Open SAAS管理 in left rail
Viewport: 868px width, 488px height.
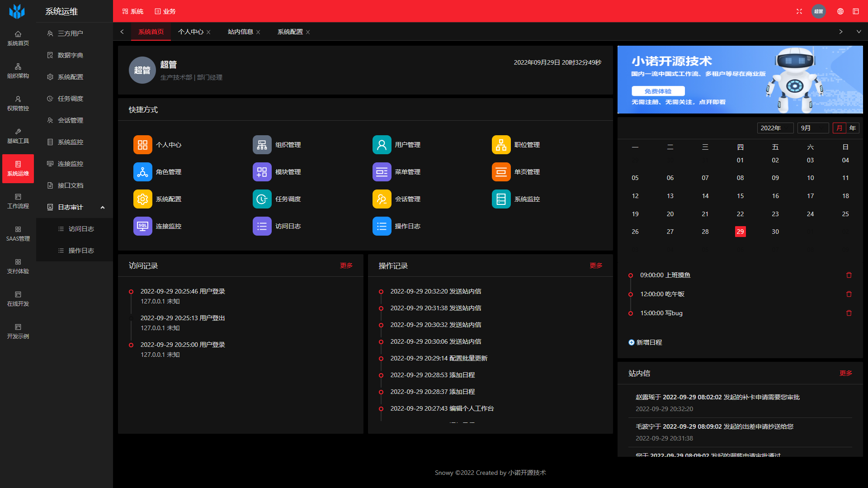[18, 234]
